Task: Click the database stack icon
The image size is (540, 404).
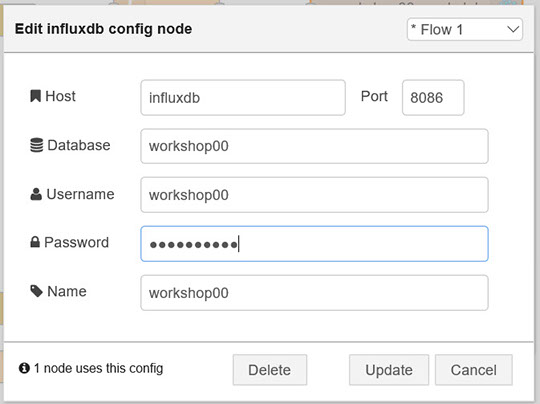Action: click(37, 145)
